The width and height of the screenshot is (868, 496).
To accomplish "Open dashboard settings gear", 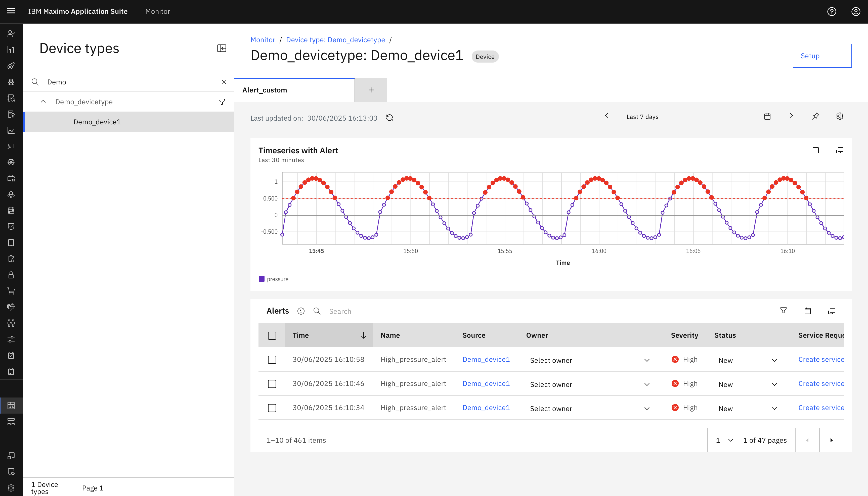I will pos(840,116).
